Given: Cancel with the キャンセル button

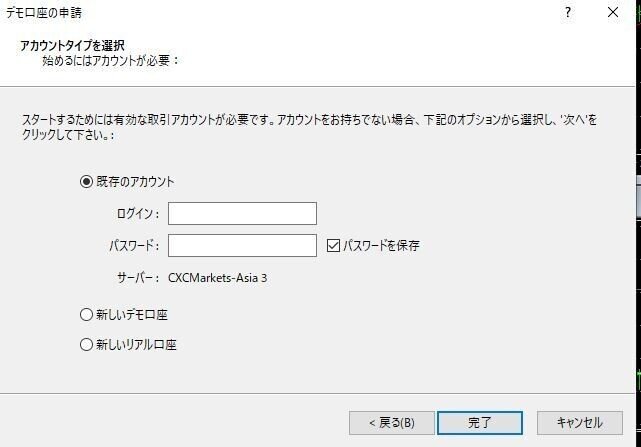Looking at the screenshot, I should (579, 422).
